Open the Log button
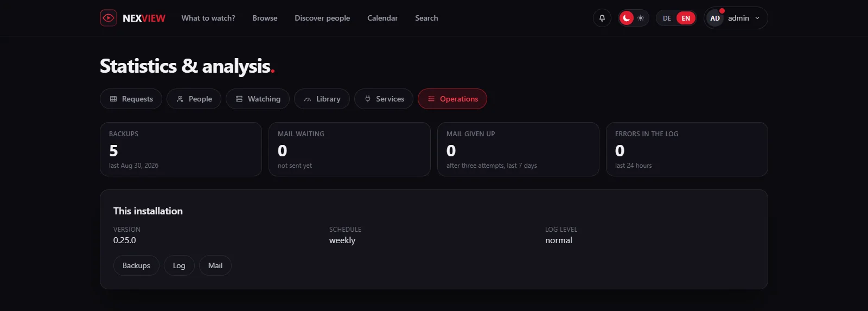Image resolution: width=868 pixels, height=311 pixels. click(x=179, y=265)
